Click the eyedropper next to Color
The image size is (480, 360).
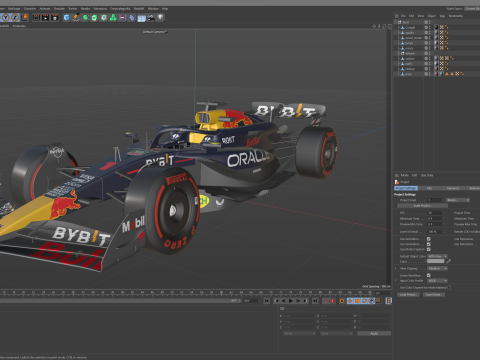(449, 261)
